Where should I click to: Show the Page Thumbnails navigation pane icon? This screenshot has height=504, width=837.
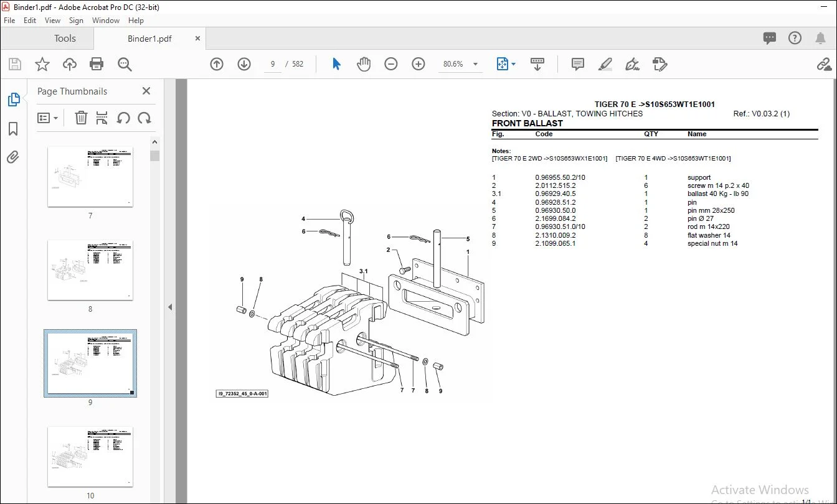13,100
